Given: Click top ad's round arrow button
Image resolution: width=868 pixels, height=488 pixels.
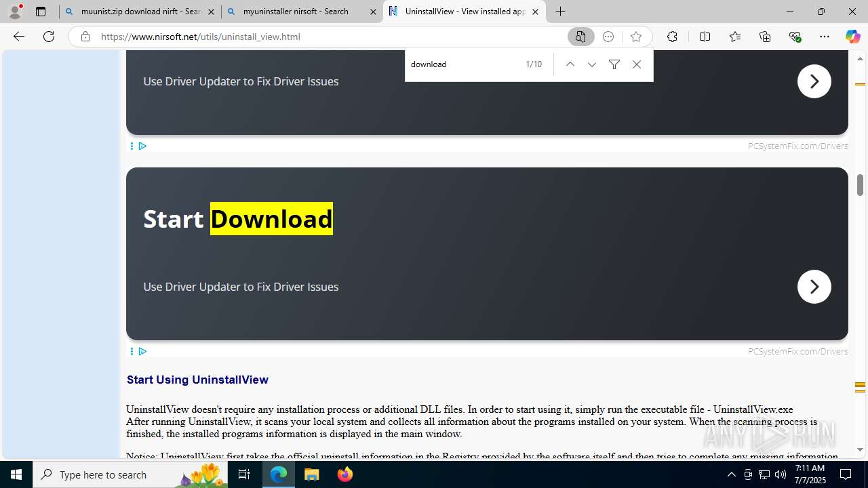Looking at the screenshot, I should (814, 81).
